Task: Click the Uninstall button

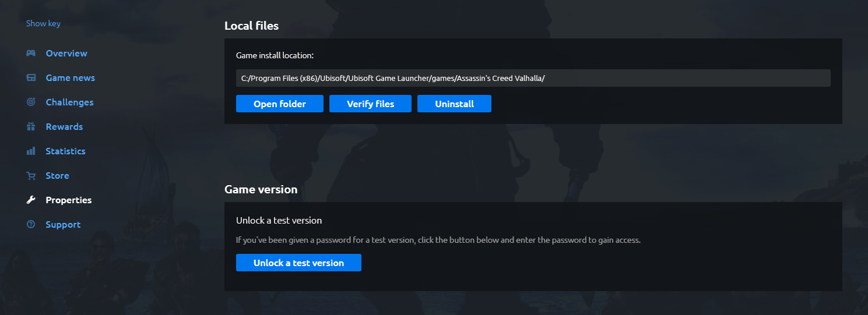Action: [454, 104]
